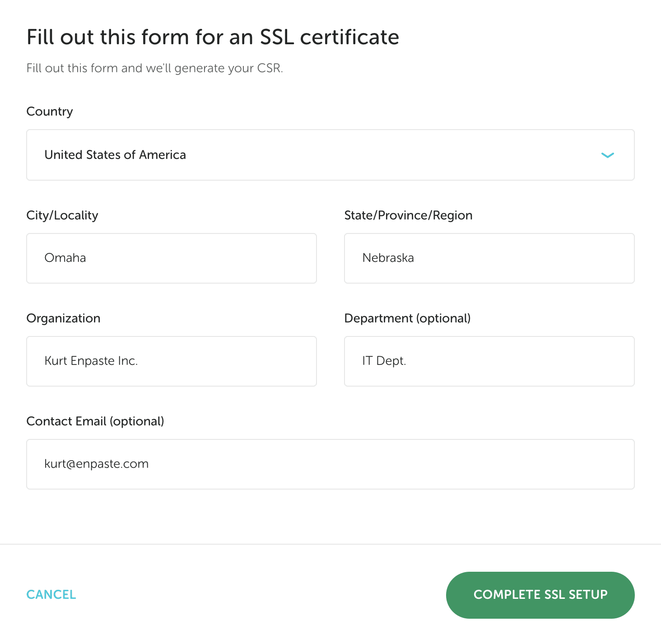
Task: Focus the City/Locality field containing Omaha
Action: pos(172,258)
